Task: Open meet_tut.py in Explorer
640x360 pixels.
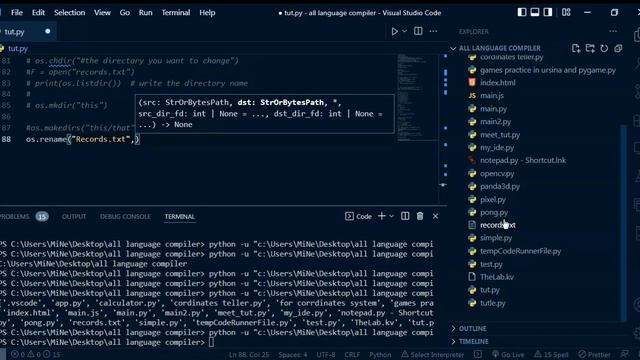Action: click(x=500, y=135)
